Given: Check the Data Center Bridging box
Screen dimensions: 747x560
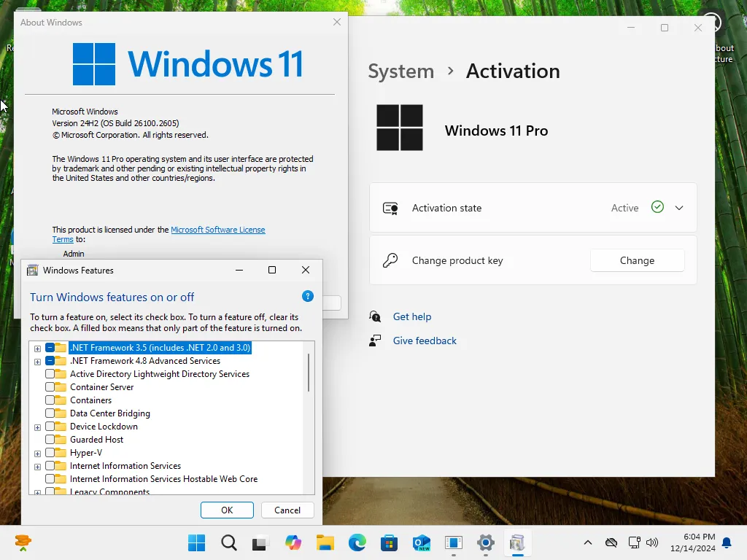Looking at the screenshot, I should [x=50, y=413].
